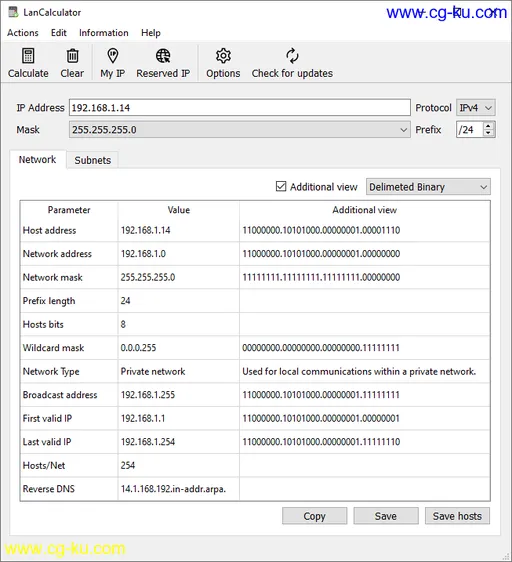Select the Hosts bits value 8

click(179, 324)
